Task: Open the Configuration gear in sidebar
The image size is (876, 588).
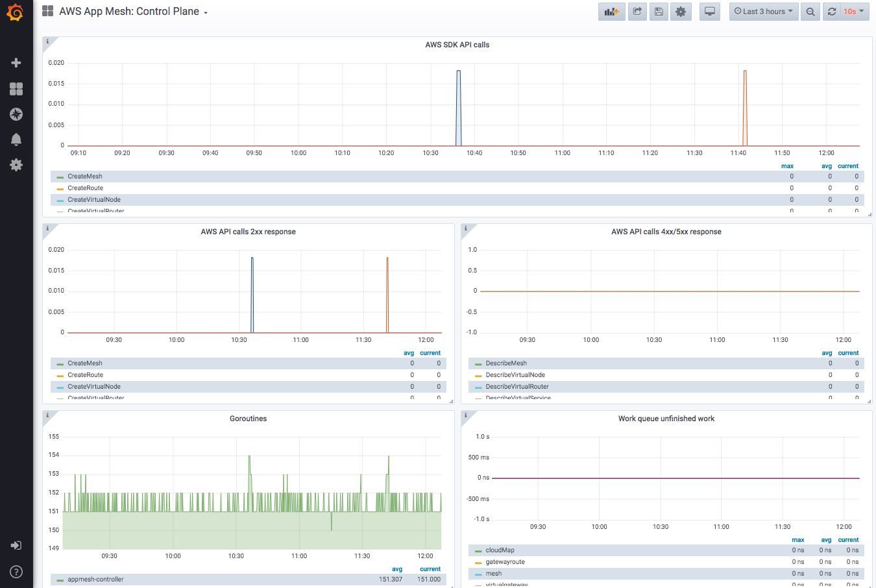Action: (16, 165)
